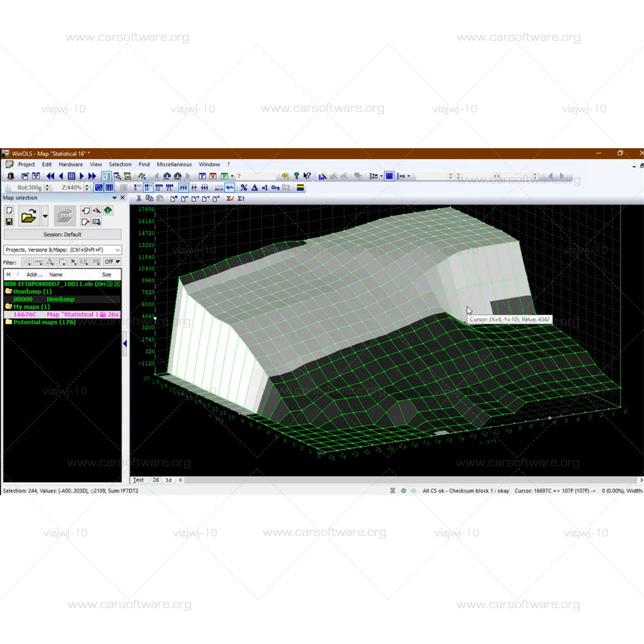Open the Project menu
The image size is (644, 644).
(26, 164)
